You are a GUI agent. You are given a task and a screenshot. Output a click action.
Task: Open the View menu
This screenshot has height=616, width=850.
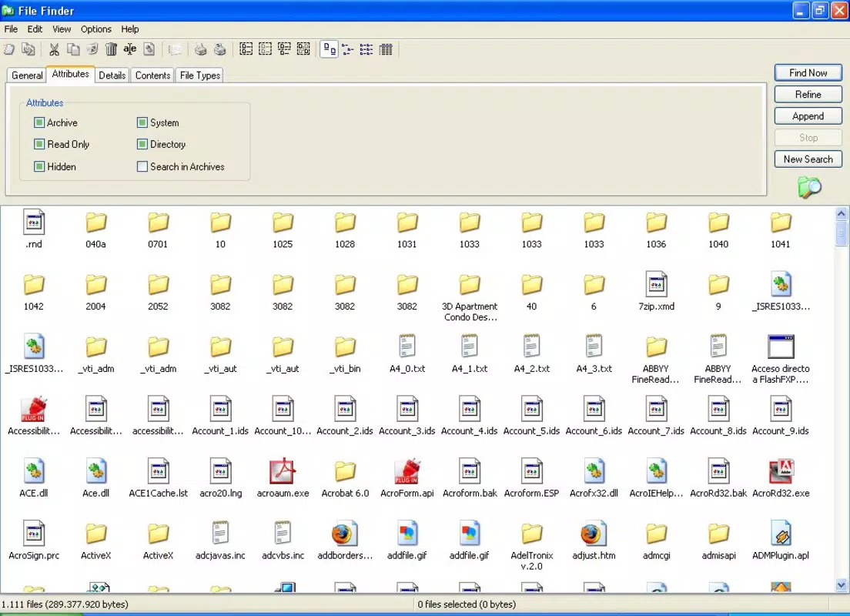pyautogui.click(x=62, y=29)
